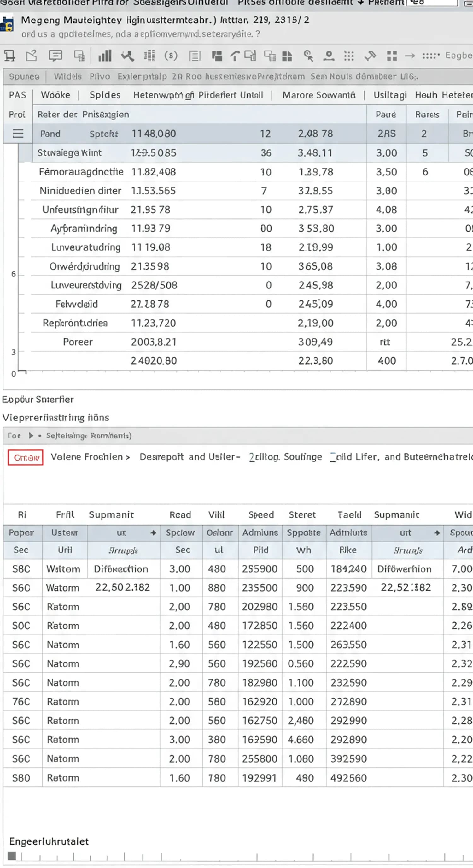
Task: Open the hamburger menu on Pand row
Action: (x=18, y=134)
